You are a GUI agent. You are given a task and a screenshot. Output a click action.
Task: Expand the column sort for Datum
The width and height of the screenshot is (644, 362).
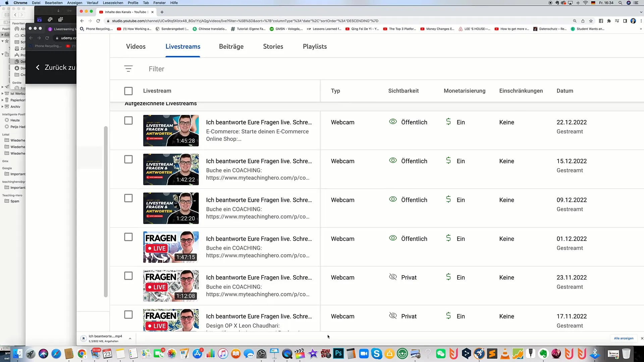click(x=565, y=90)
